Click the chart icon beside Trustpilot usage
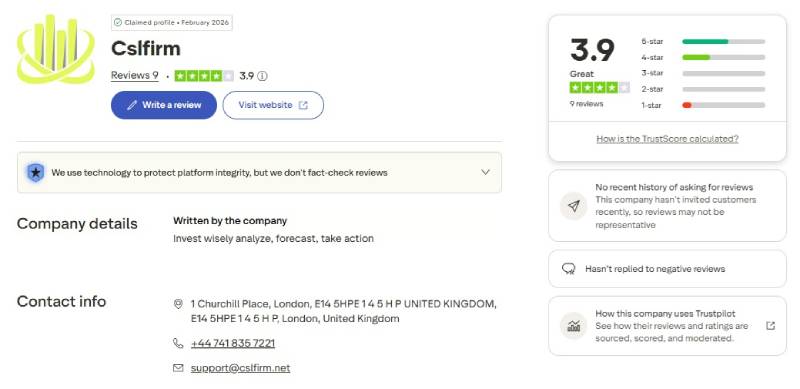 tap(573, 326)
